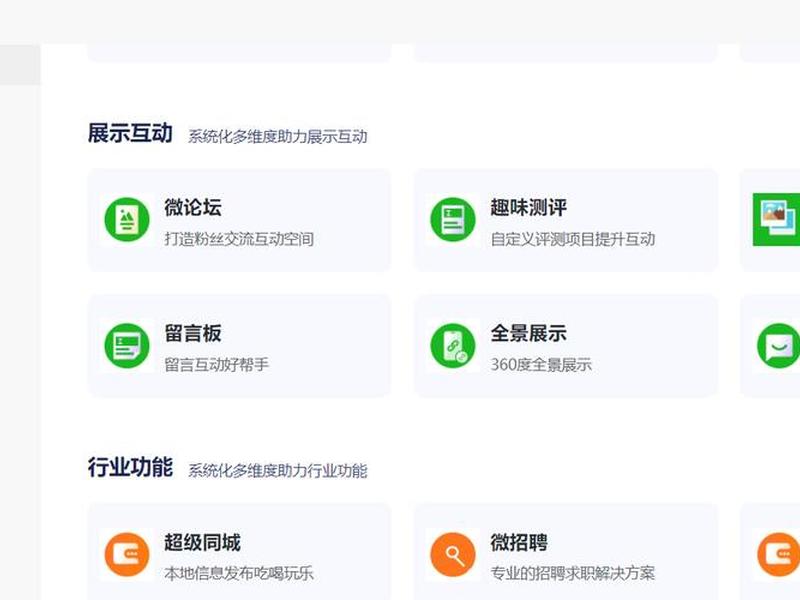
Task: Open the 微论坛 title
Action: [x=193, y=207]
